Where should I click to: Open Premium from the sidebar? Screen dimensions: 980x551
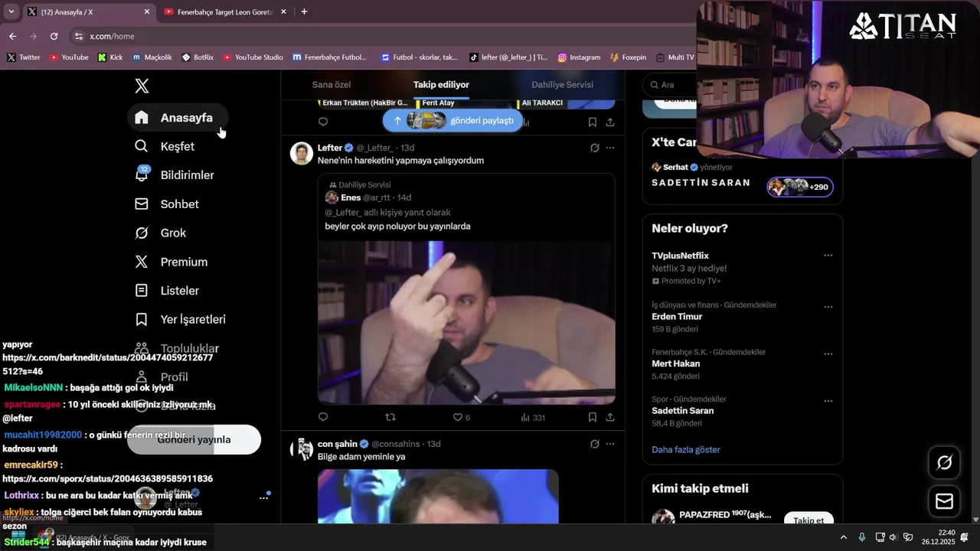tap(171, 262)
